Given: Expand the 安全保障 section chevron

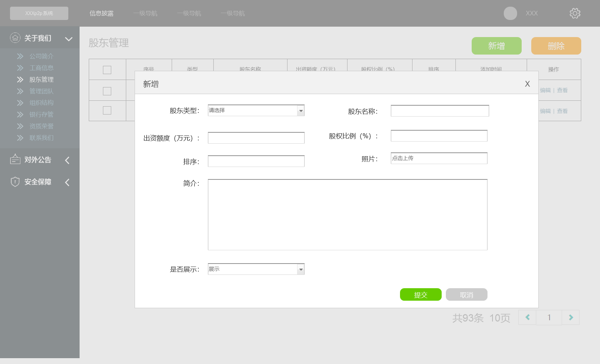Looking at the screenshot, I should (x=67, y=182).
